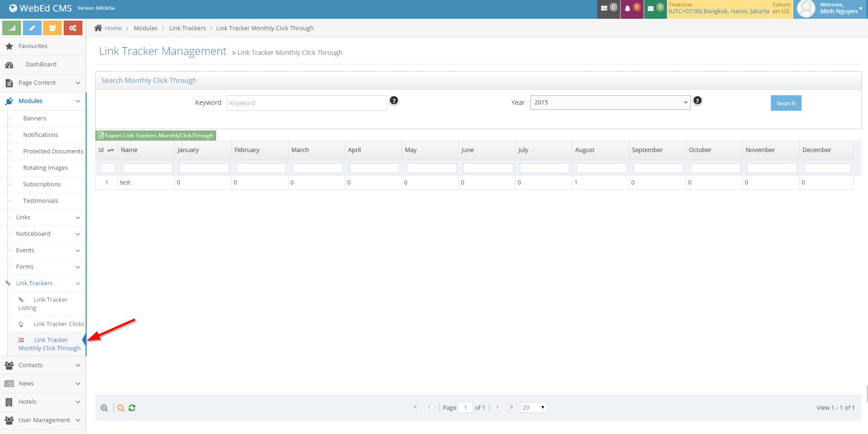The image size is (868, 434).
Task: Select the blue pencil edit icon
Action: (x=32, y=28)
